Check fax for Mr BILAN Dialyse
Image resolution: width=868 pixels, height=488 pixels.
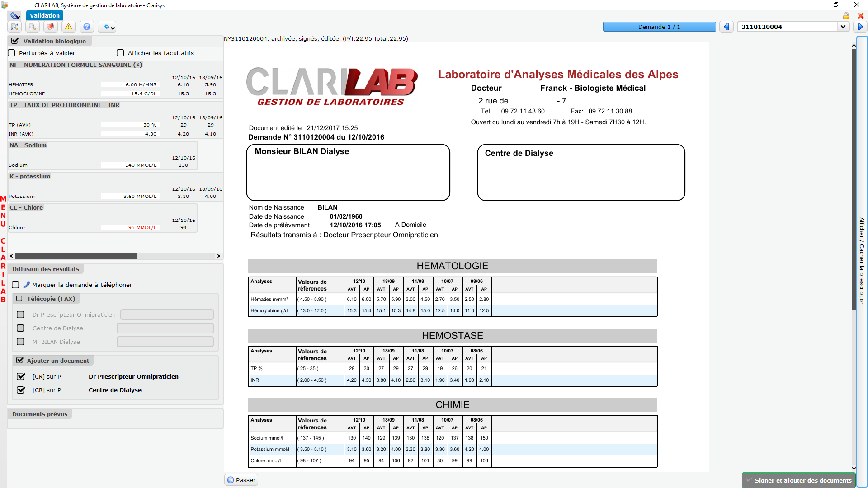coord(20,342)
